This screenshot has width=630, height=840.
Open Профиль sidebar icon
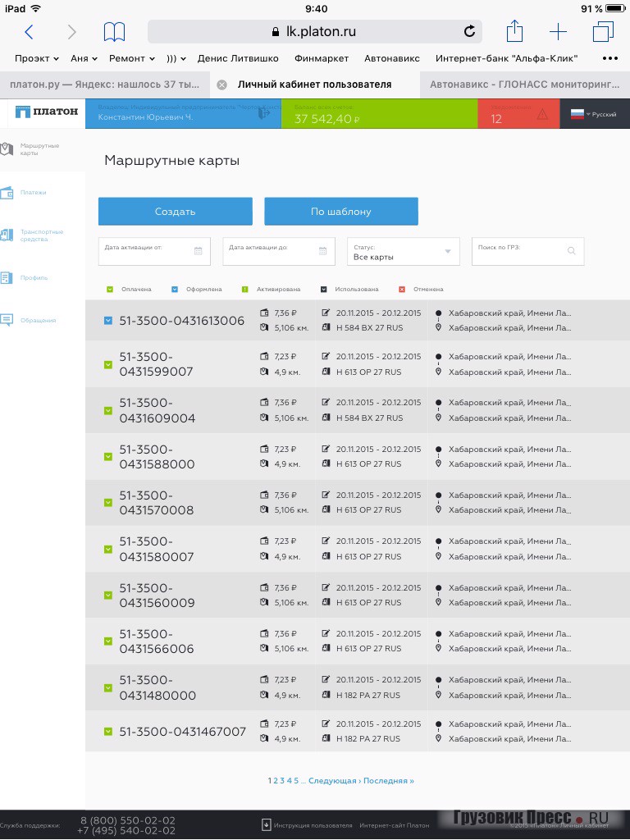tap(7, 277)
